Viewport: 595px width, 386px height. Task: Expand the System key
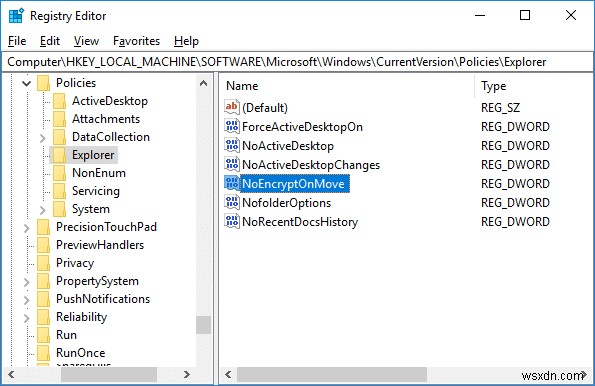[x=42, y=210]
